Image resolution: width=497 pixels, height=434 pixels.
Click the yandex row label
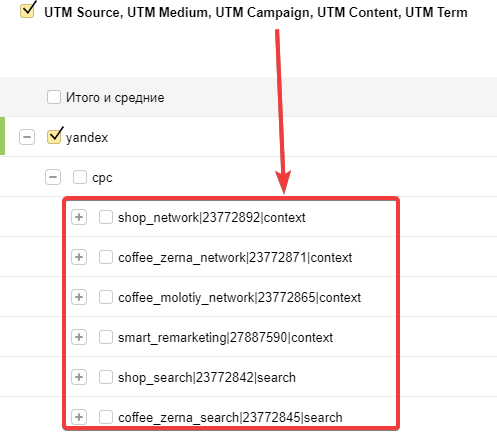(x=87, y=138)
